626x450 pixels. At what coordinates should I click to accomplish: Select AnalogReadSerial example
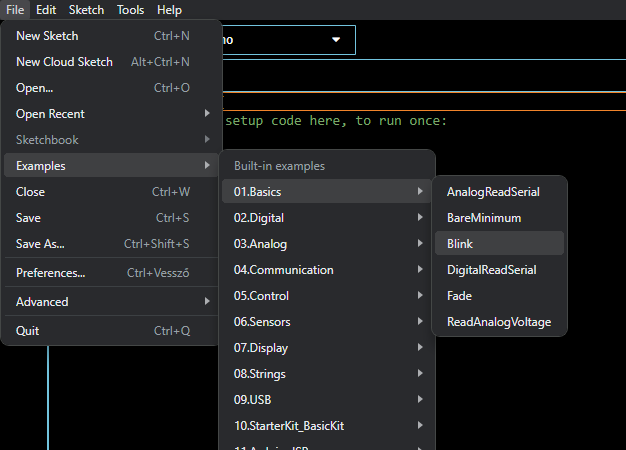[492, 192]
